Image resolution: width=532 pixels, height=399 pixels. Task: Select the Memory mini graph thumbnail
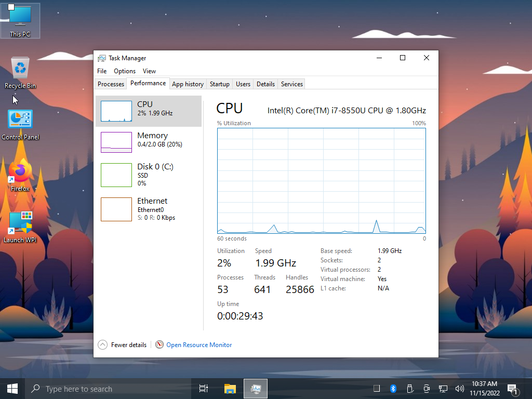point(116,142)
